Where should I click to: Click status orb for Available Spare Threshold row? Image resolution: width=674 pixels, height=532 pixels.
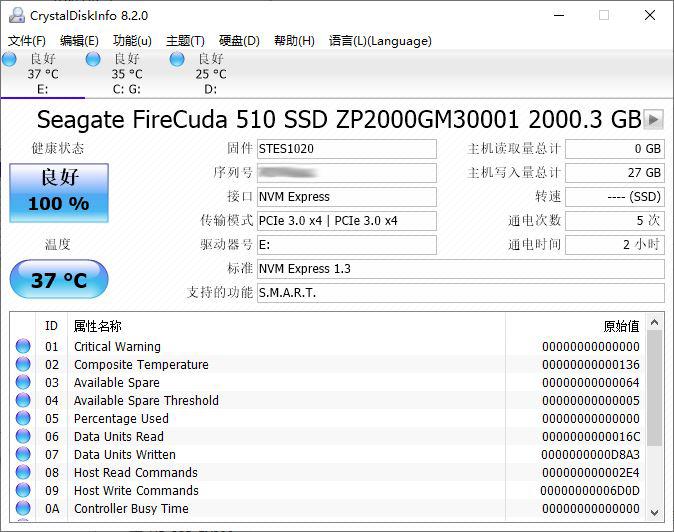pyautogui.click(x=23, y=400)
